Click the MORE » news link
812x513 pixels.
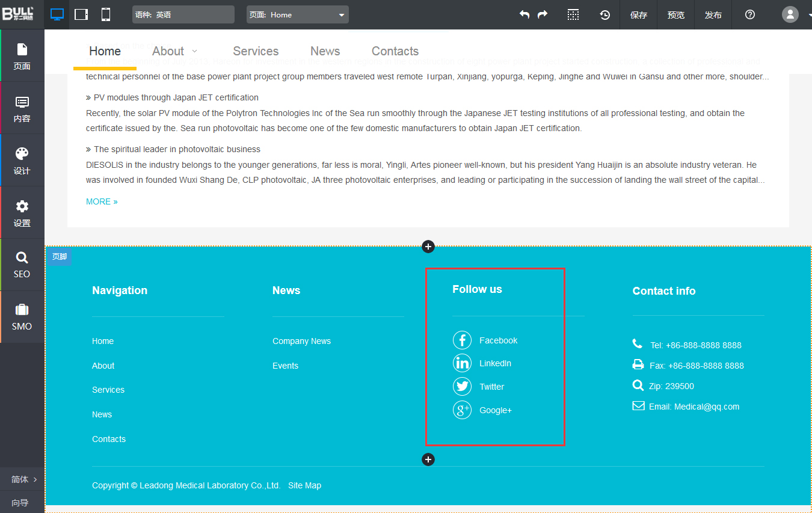point(102,201)
